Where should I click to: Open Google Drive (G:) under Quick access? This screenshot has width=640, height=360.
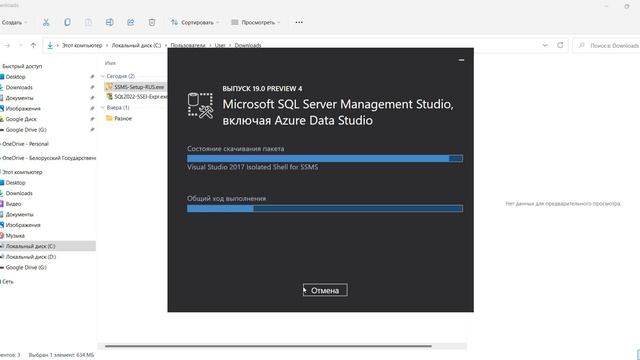pyautogui.click(x=26, y=130)
